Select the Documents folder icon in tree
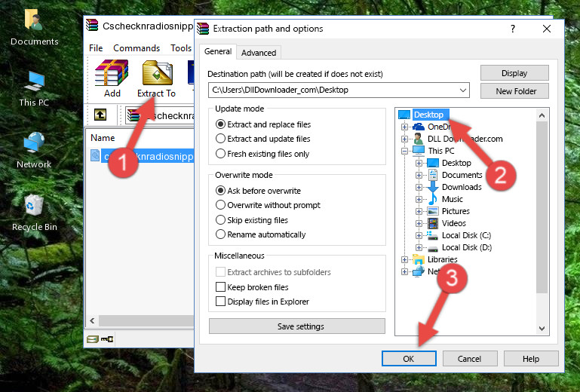This screenshot has width=580, height=392. pos(433,175)
